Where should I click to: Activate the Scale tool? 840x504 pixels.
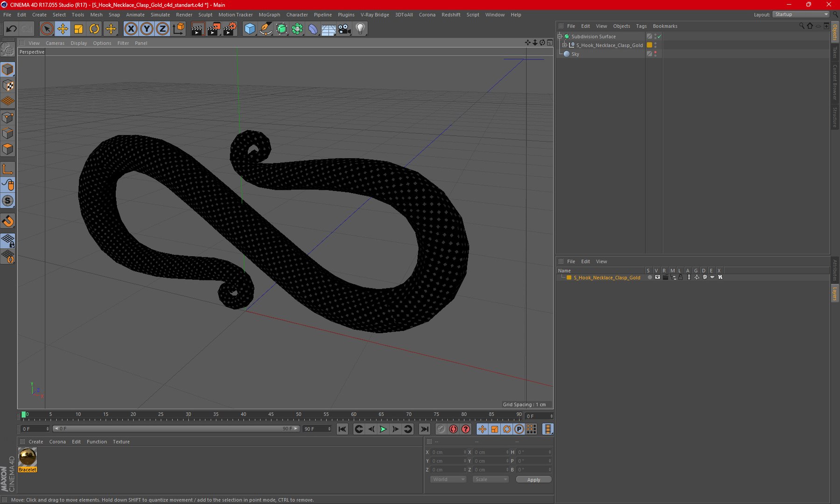click(x=78, y=29)
